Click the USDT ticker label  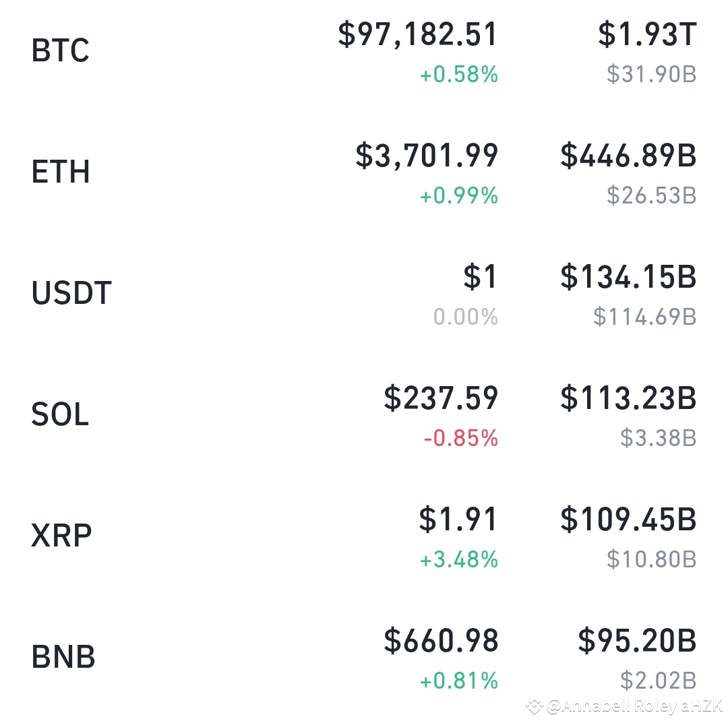pos(70,293)
